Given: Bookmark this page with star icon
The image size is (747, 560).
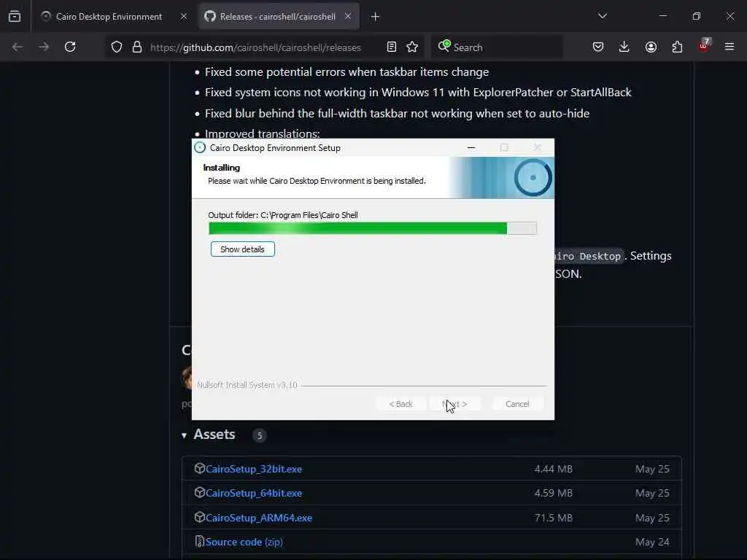Looking at the screenshot, I should pyautogui.click(x=412, y=47).
